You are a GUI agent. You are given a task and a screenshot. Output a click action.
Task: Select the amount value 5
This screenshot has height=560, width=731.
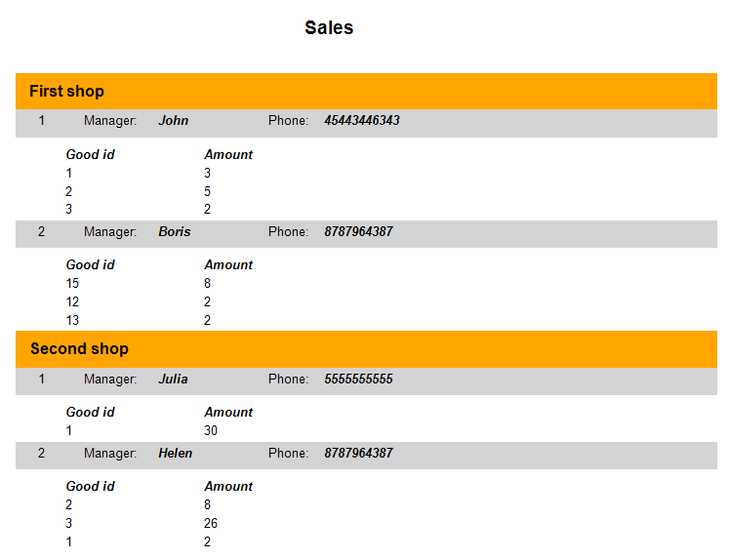click(207, 191)
